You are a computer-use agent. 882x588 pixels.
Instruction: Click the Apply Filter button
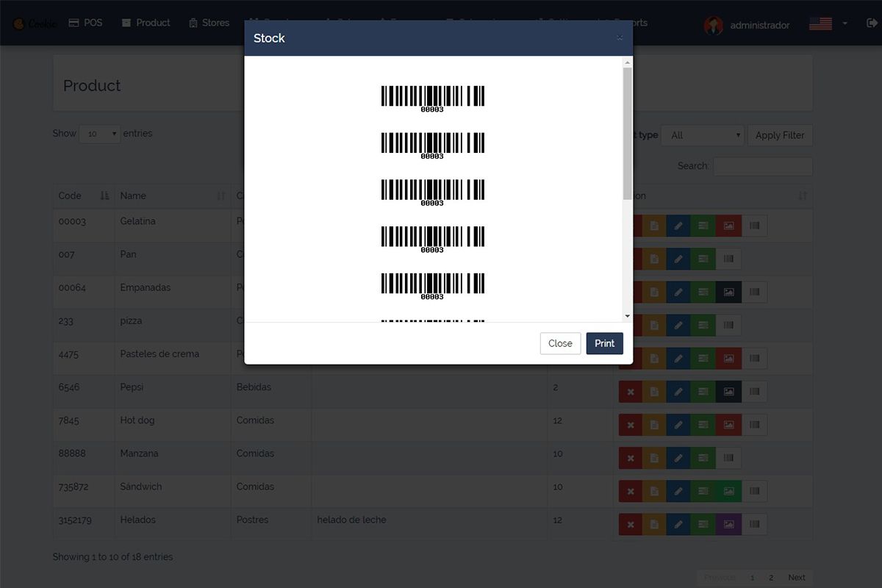point(780,135)
